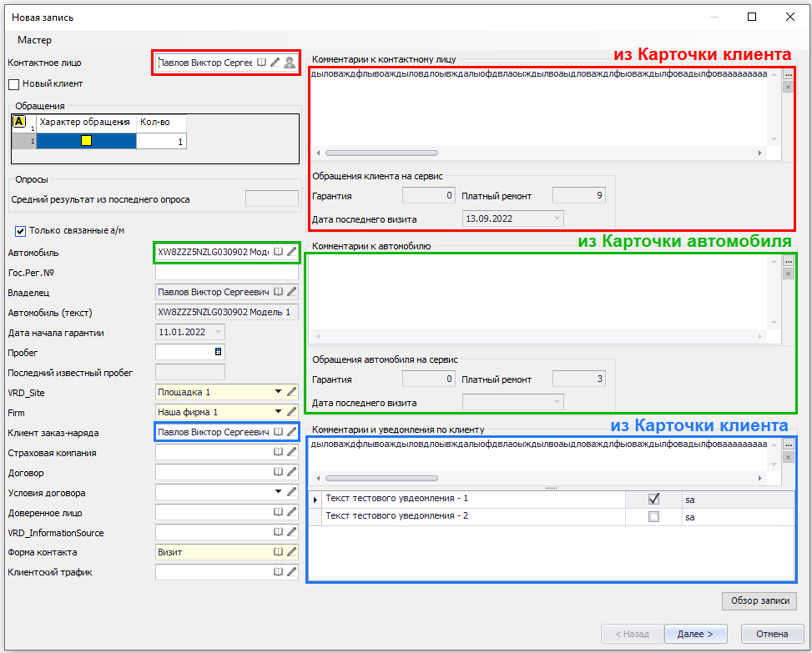Screen dimensions: 812x653
Task: Enable the Новый клиент checkbox
Action: click(13, 84)
